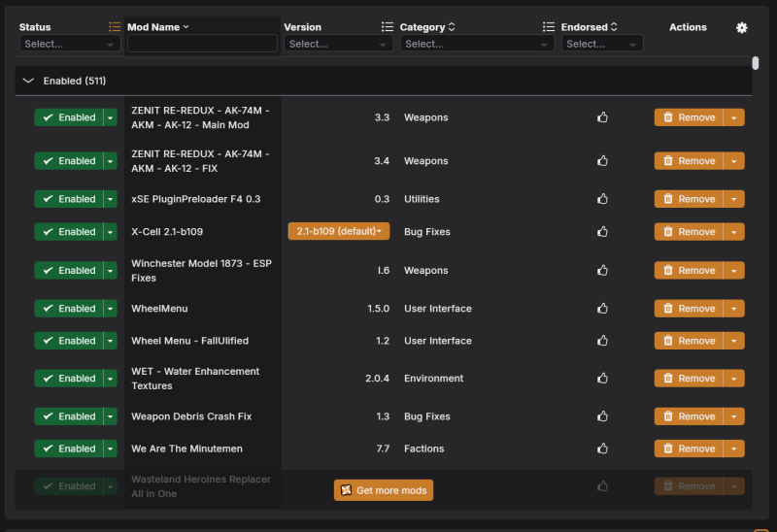This screenshot has width=777, height=532.
Task: Remove WET Water Enhancement Textures
Action: click(689, 378)
